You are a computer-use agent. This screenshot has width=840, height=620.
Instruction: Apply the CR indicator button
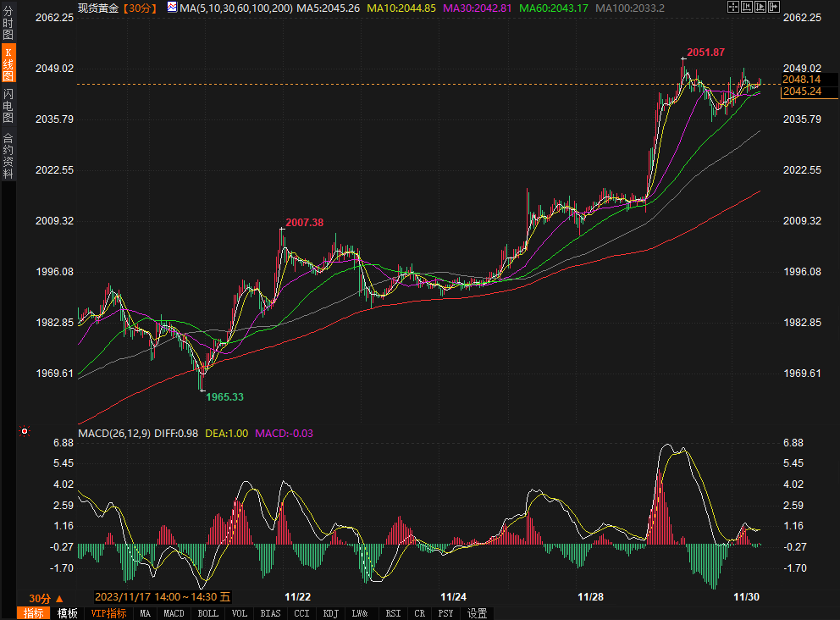click(419, 613)
